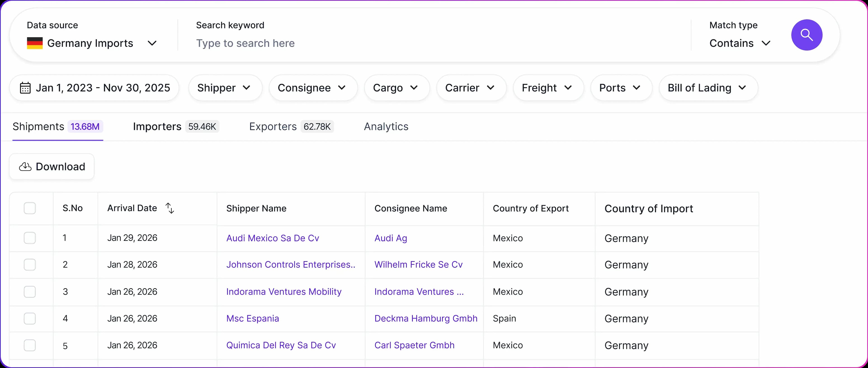Tick the checkbox for row 3

[30, 291]
